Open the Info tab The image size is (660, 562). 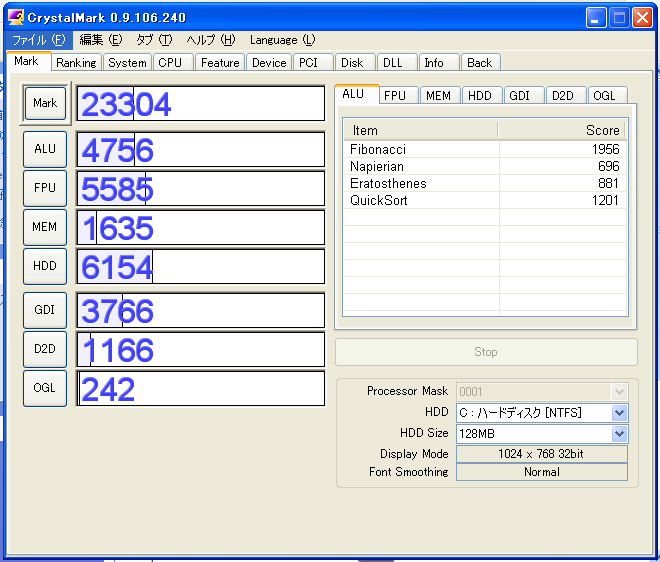click(438, 63)
